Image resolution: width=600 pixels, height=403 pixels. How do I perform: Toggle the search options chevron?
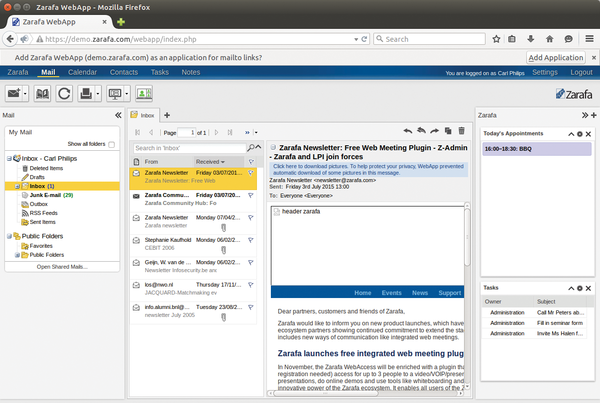tap(259, 147)
